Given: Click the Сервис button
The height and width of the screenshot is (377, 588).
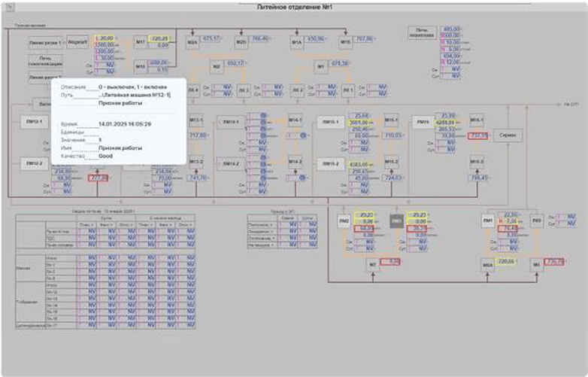Looking at the screenshot, I should pos(507,134).
